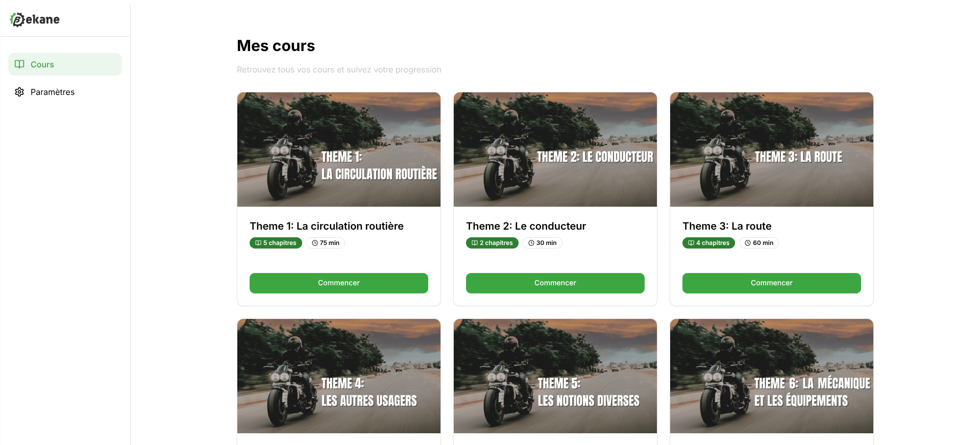This screenshot has height=445, width=980.
Task: Start Theme 3 with the Commencer button
Action: click(772, 283)
